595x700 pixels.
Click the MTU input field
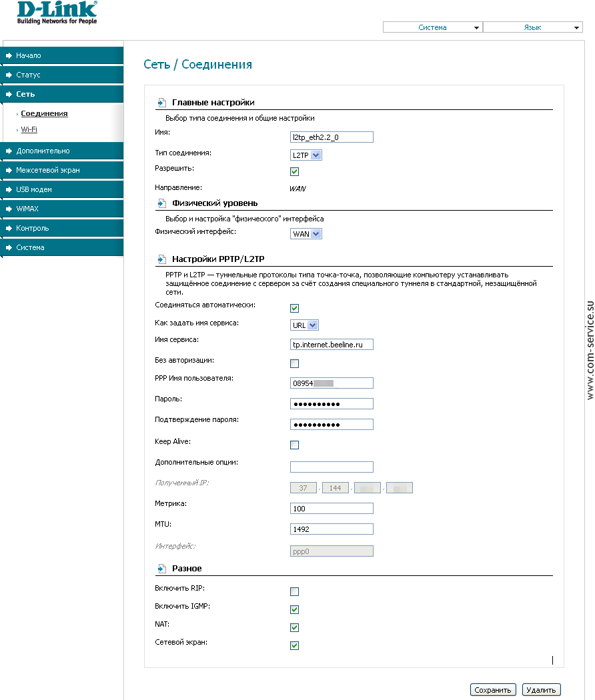click(332, 529)
